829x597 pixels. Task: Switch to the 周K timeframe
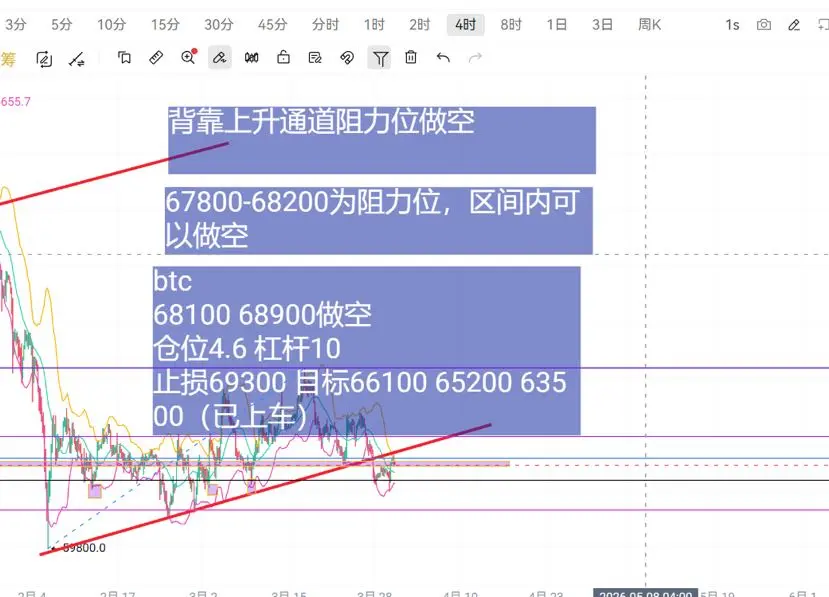[x=649, y=24]
